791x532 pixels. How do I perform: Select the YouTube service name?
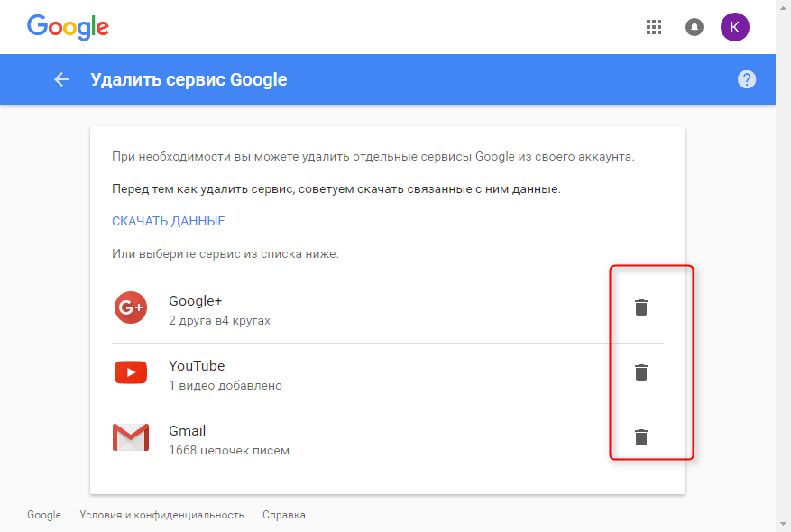[197, 365]
